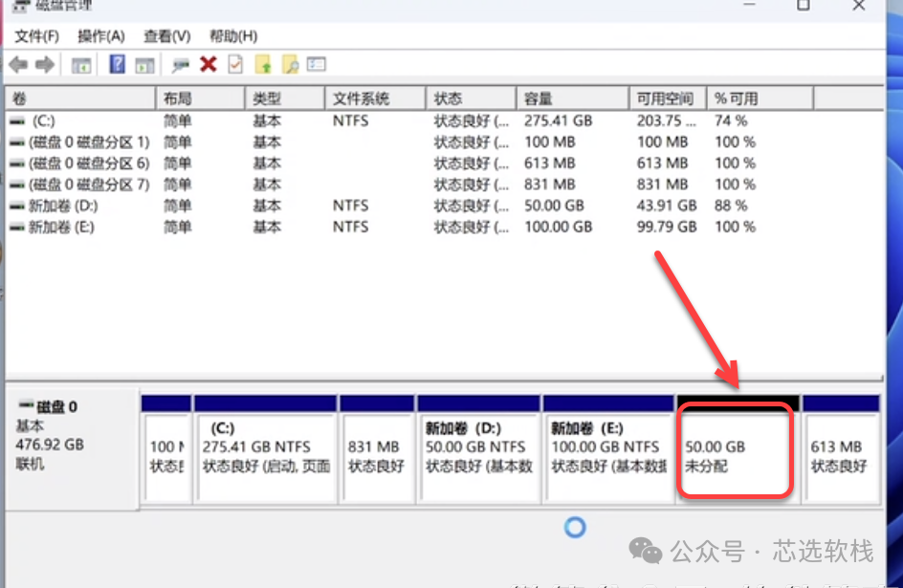Screen dimensions: 903x588
Task: Sort by the % 可用 column header
Action: 760,98
